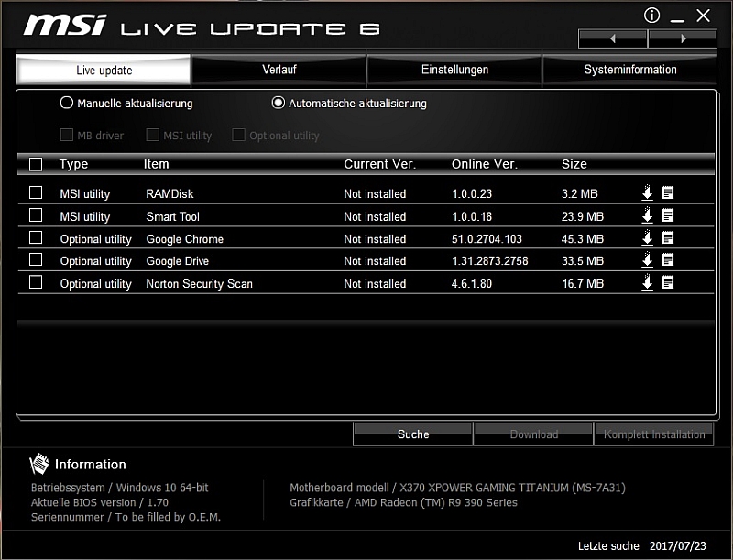Image resolution: width=733 pixels, height=560 pixels.
Task: Select Automatische aktualisierung radio button
Action: pyautogui.click(x=279, y=103)
